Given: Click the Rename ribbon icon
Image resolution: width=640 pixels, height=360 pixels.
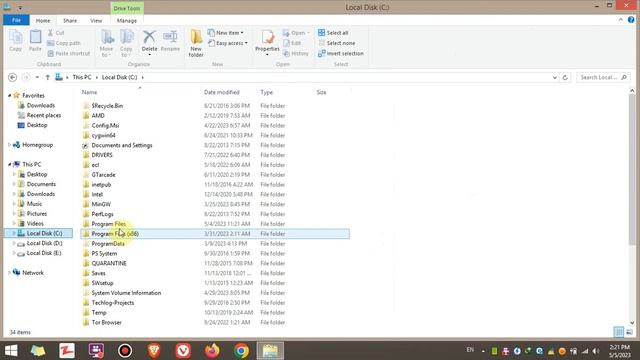Looking at the screenshot, I should point(170,40).
